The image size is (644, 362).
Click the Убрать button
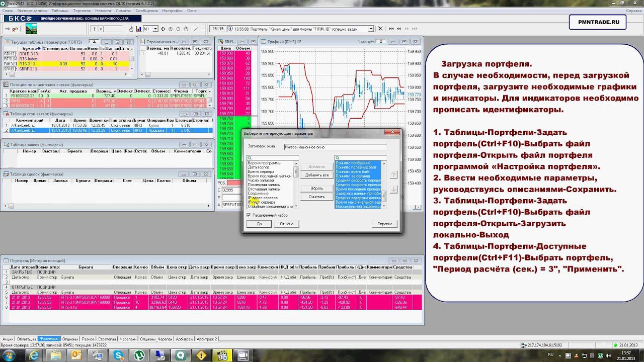pyautogui.click(x=317, y=189)
